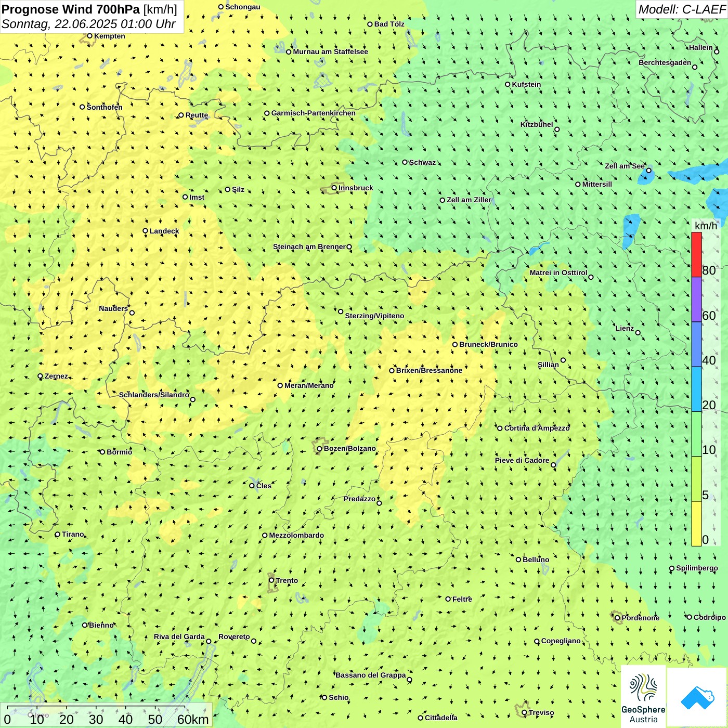
Task: Click the 'Pieve di Cadore' label
Action: click(522, 460)
